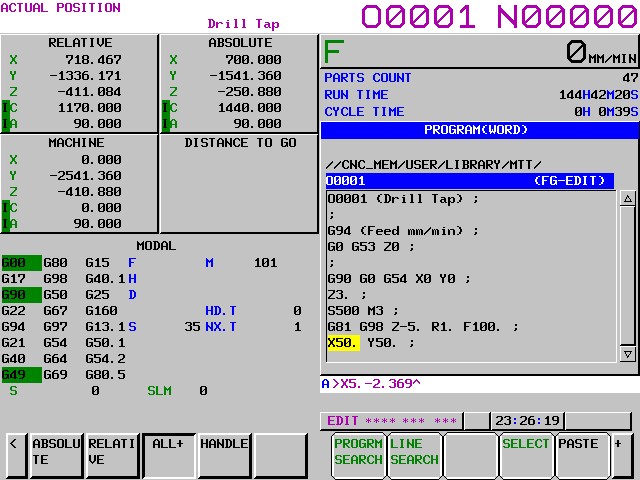Click the ACTUAL POSITION screen title
The height and width of the screenshot is (480, 640).
coord(60,8)
